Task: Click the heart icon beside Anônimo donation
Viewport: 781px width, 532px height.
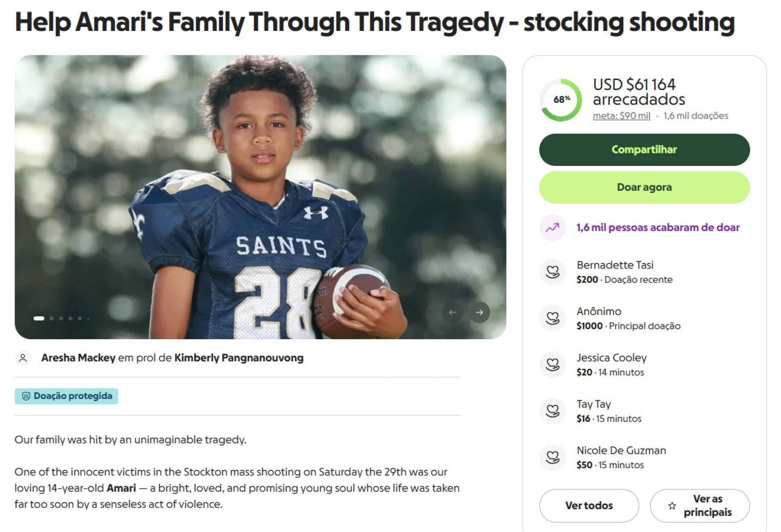Action: tap(552, 318)
